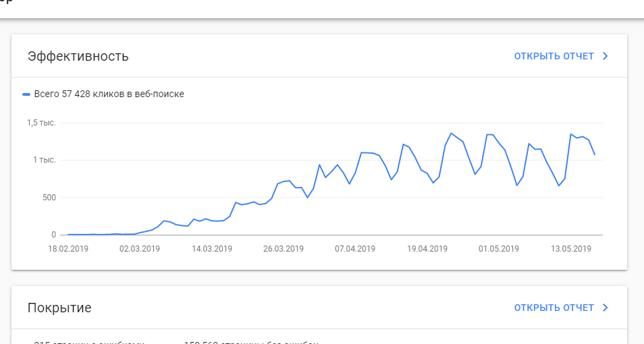Select the 07.04.2019 date on the chart axis

(x=355, y=249)
